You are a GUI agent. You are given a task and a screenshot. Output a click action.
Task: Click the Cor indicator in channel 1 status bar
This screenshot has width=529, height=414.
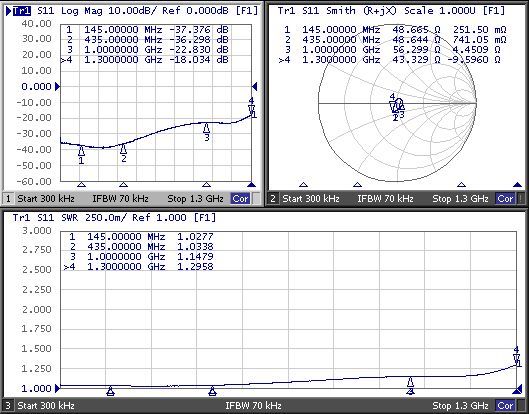tap(240, 199)
